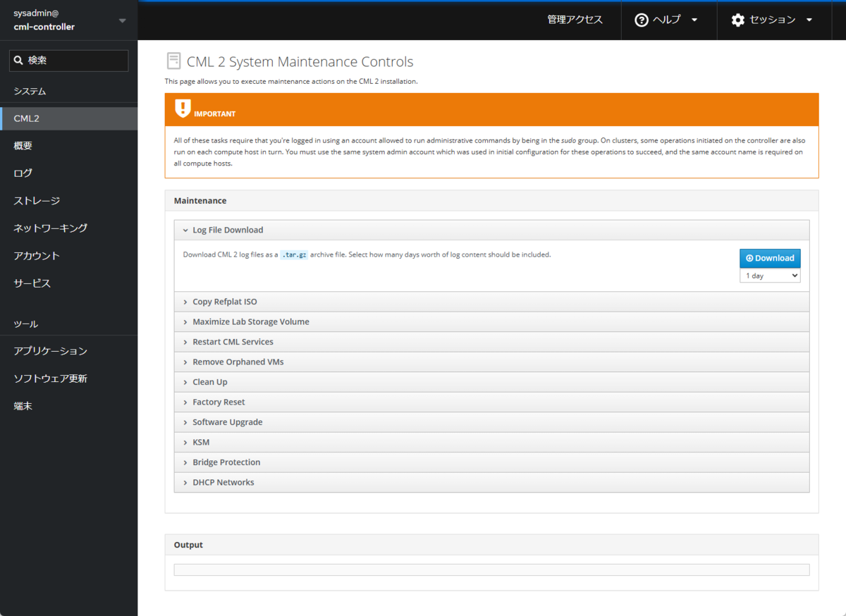Expand the Maximize Lab Storage Volume section
This screenshot has width=846, height=616.
491,321
